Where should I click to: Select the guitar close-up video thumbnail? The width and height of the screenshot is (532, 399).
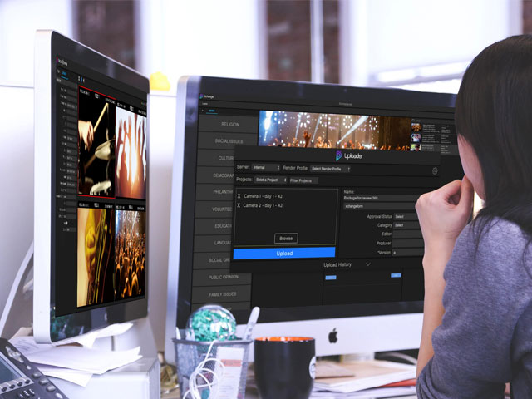click(x=96, y=257)
